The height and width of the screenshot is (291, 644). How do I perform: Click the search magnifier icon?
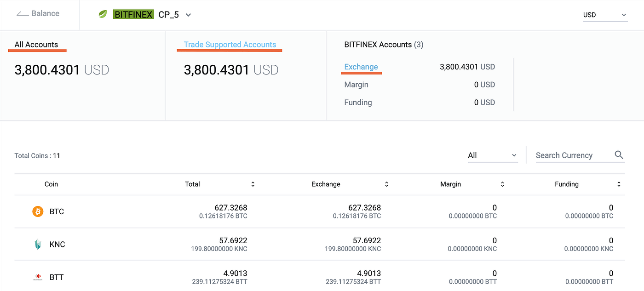click(x=619, y=155)
